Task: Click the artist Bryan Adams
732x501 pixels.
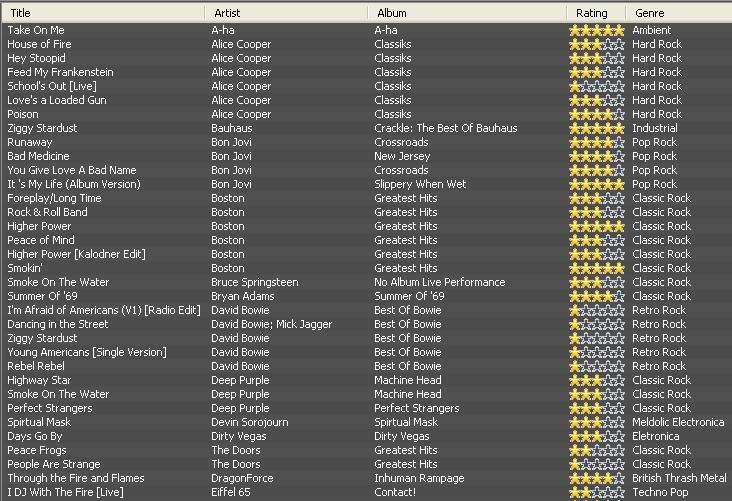Action: click(x=243, y=296)
